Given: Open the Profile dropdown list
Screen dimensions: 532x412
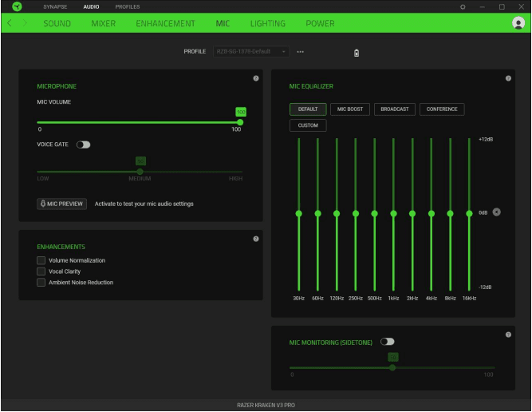Looking at the screenshot, I should [252, 52].
